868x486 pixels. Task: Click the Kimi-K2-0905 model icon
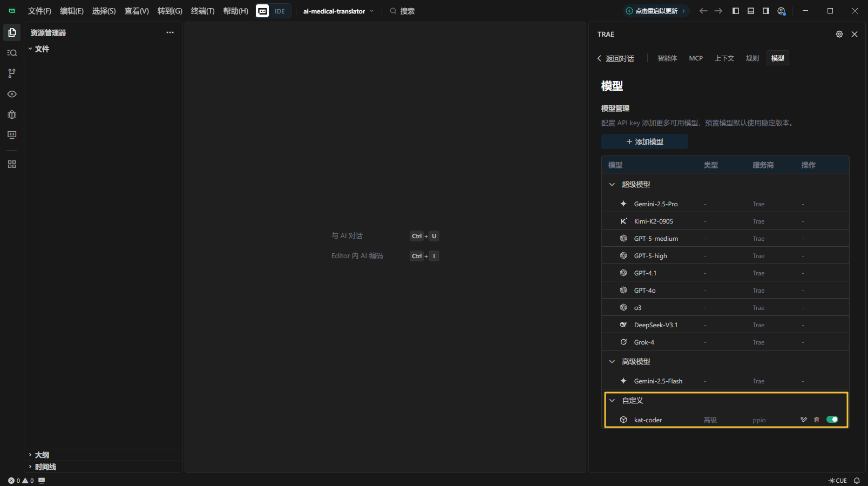pos(623,221)
